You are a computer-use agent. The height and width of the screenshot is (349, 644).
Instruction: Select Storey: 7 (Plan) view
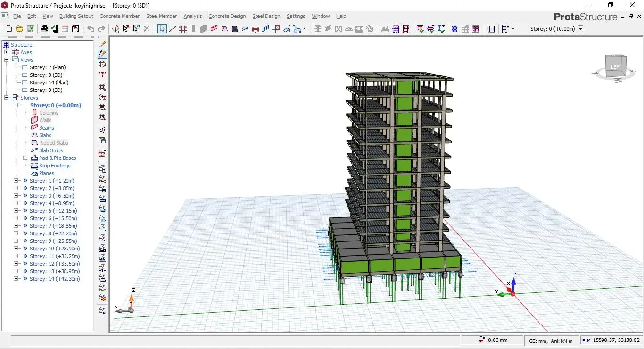point(47,67)
